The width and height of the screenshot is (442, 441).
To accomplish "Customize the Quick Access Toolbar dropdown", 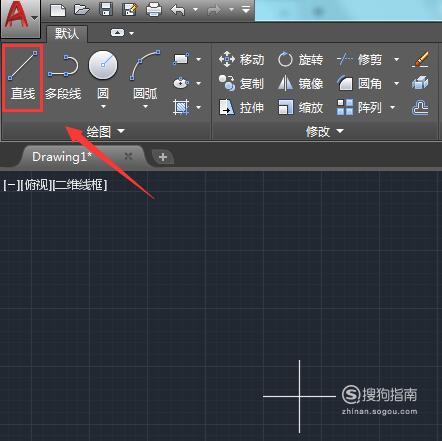I will click(x=246, y=10).
